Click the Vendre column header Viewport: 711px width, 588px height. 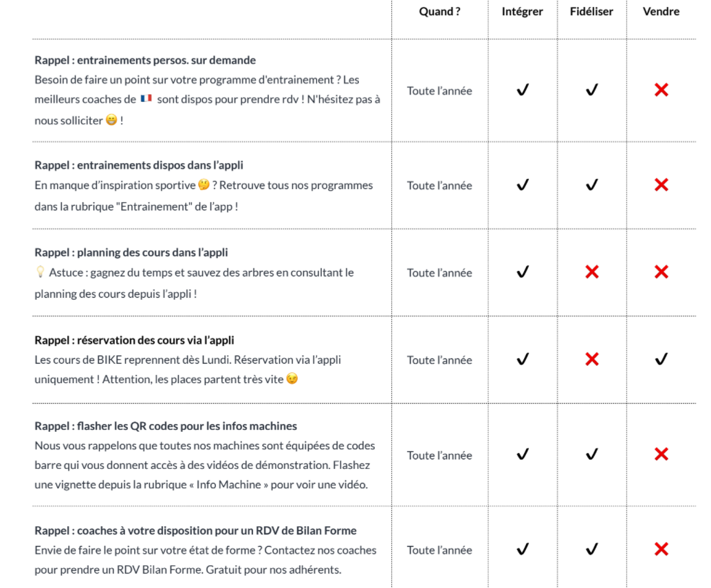[x=661, y=11]
